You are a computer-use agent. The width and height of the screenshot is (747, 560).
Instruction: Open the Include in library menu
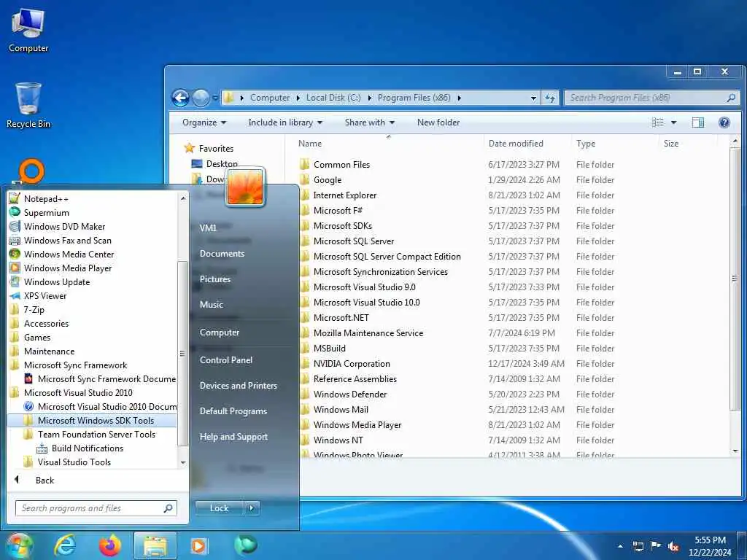click(285, 122)
